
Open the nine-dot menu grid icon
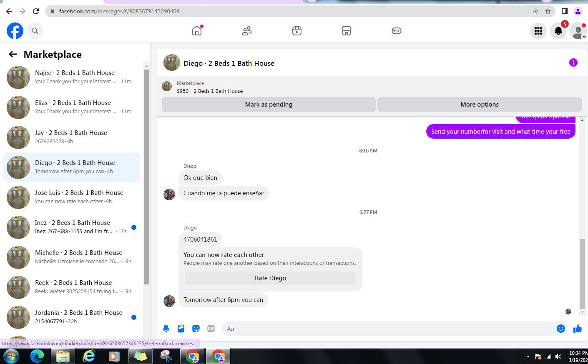[538, 31]
